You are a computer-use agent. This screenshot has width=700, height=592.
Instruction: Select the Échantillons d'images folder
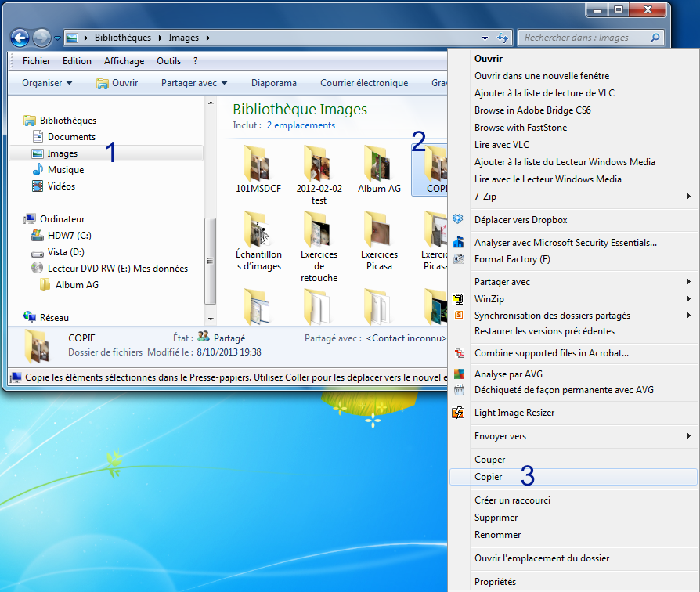pyautogui.click(x=258, y=241)
